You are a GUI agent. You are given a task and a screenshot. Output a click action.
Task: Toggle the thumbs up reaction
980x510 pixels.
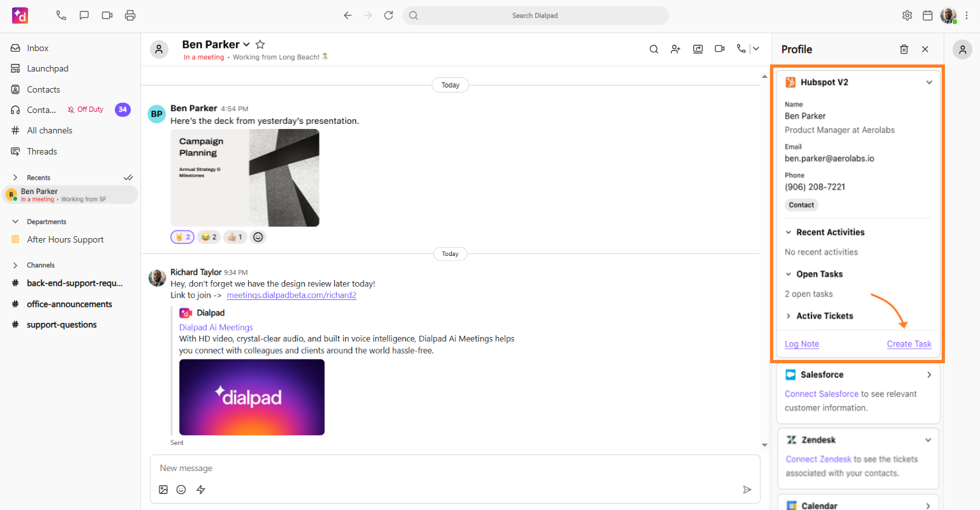[x=235, y=237]
